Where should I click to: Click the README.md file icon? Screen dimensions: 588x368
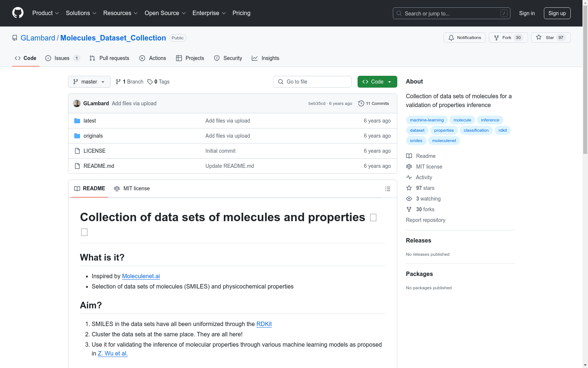pos(77,166)
